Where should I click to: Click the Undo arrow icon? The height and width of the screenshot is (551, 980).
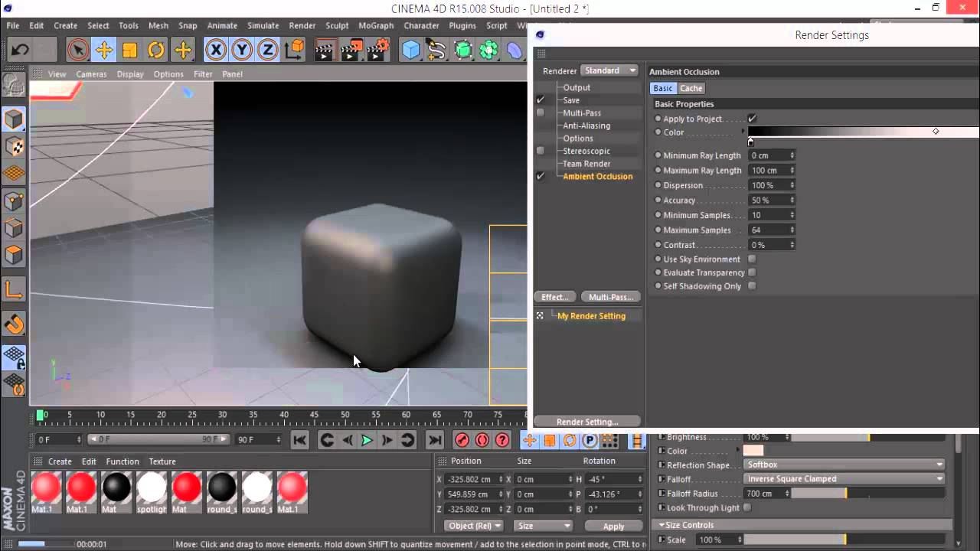pyautogui.click(x=19, y=51)
